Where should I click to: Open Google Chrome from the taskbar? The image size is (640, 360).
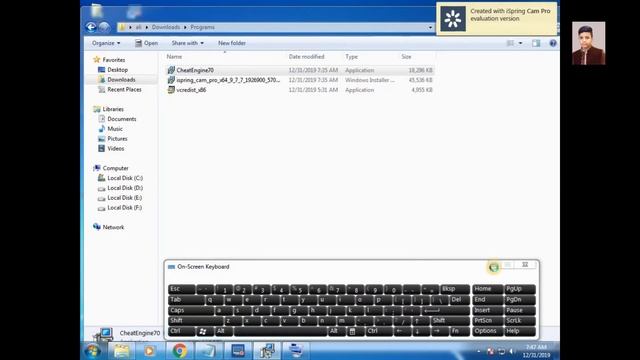179,351
